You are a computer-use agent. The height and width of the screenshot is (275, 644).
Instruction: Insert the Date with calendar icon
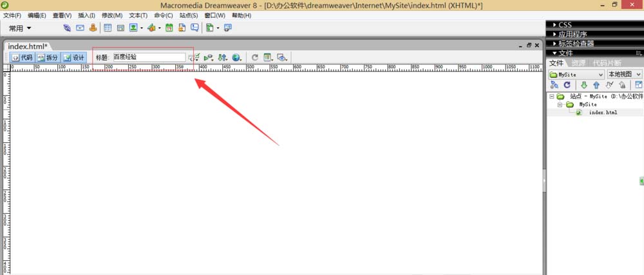pyautogui.click(x=169, y=28)
